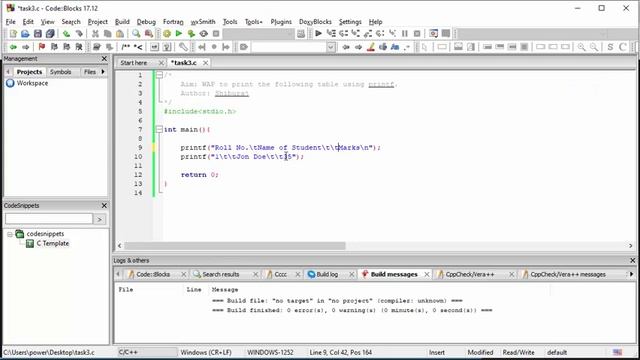Click the green Jump back arrow
Screen dimensions: 640x360
pos(13,47)
